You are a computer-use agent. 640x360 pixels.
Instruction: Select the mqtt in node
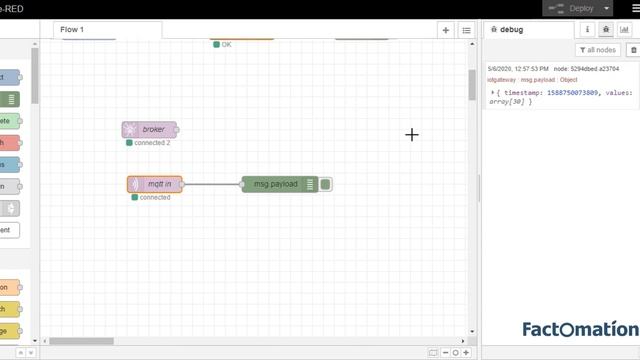tap(155, 184)
